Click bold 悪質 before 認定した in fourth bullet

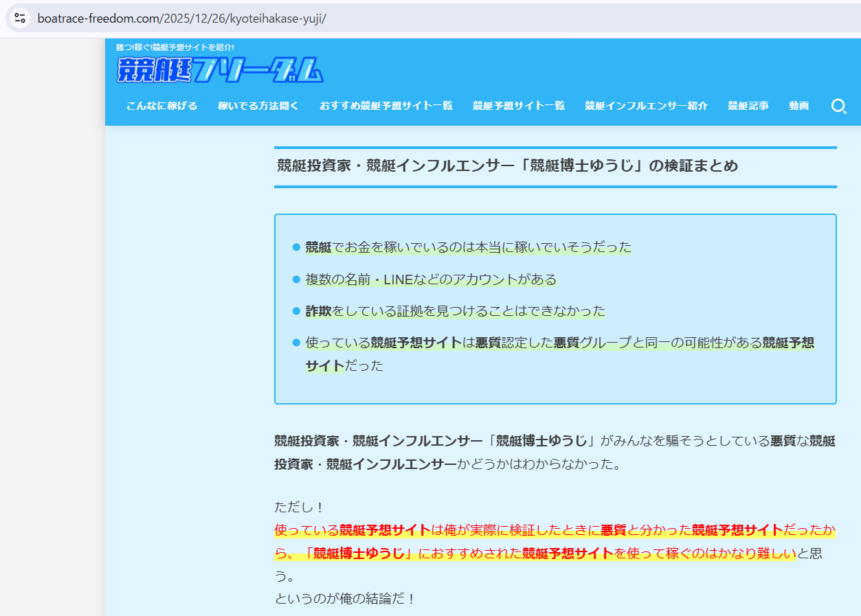[x=488, y=343]
